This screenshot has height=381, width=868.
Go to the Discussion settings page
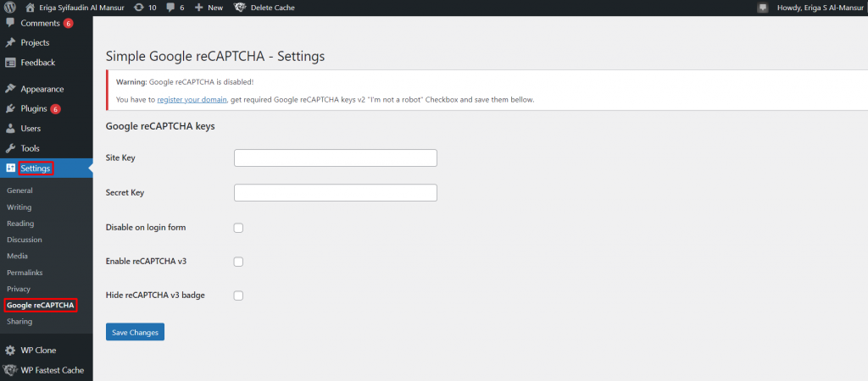coord(24,240)
